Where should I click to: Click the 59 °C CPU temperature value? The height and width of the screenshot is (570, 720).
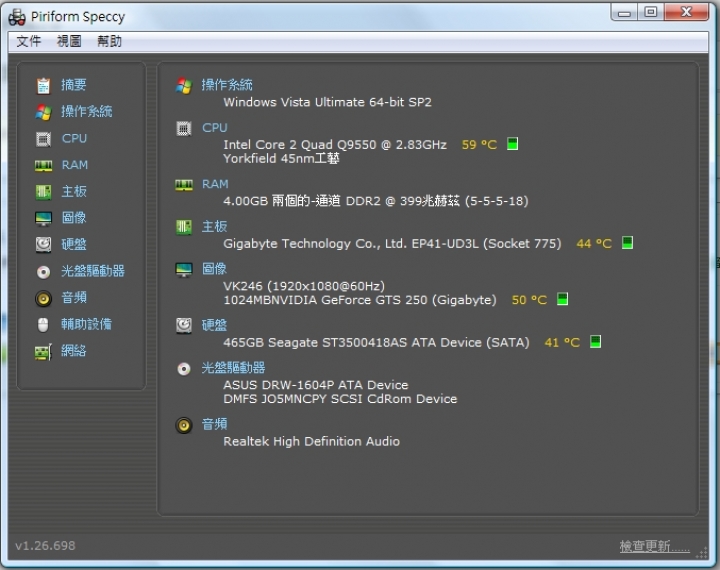(x=479, y=145)
